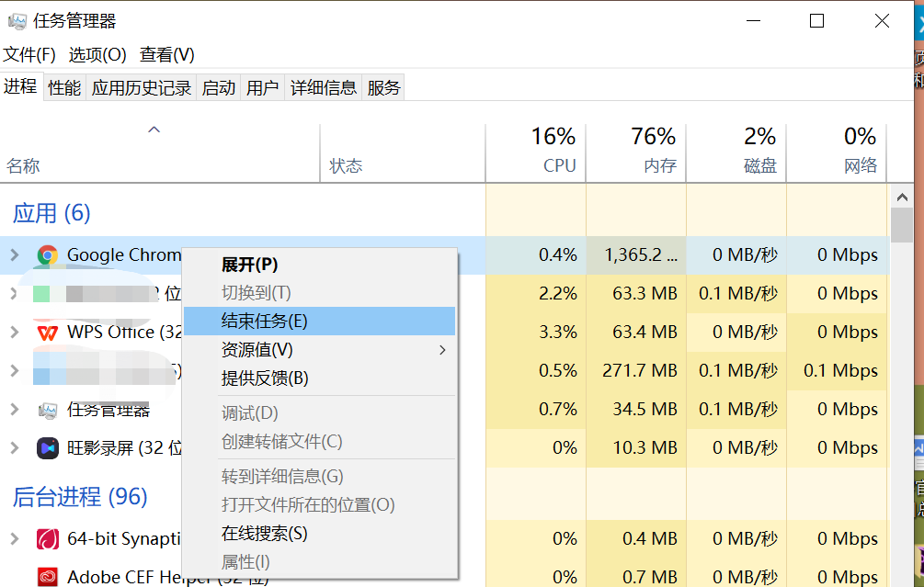Expand the 64-bit Synaptics process row
Image resolution: width=924 pixels, height=587 pixels.
[15, 538]
